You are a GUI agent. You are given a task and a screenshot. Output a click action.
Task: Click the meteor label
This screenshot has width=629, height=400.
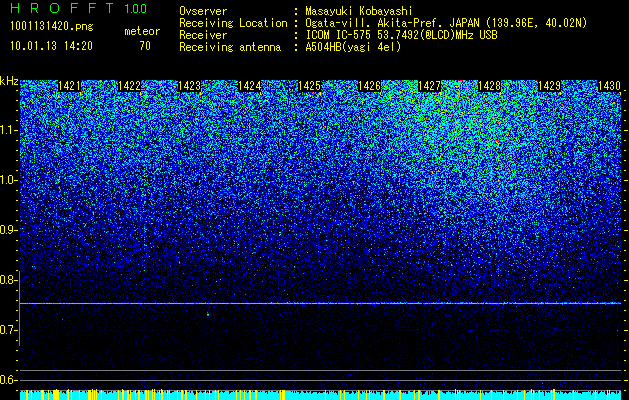tap(142, 31)
